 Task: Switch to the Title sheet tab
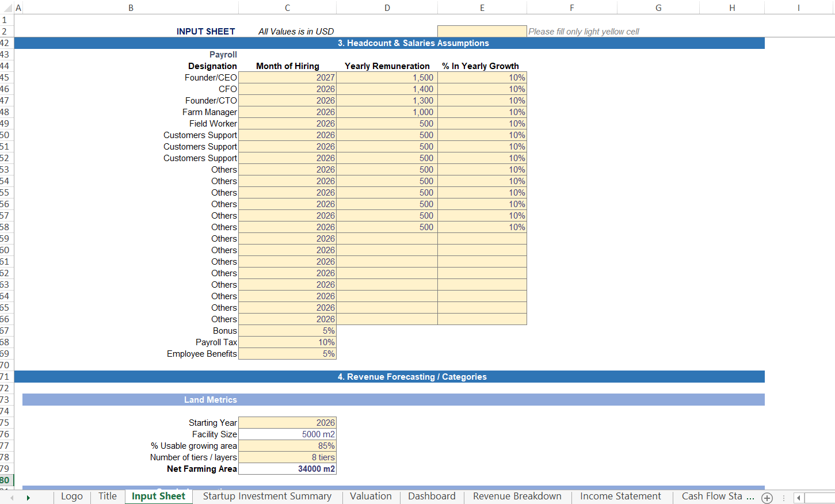coord(108,497)
